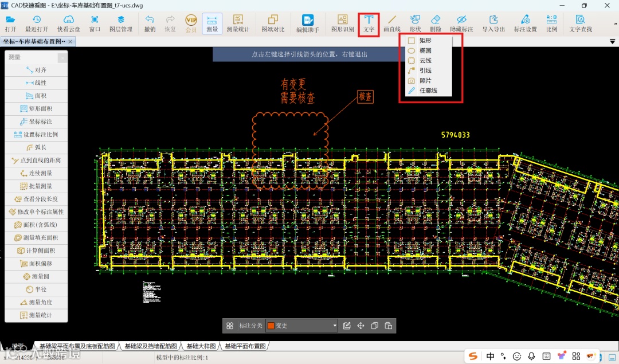
Task: Open the 形状 shapes dropdown
Action: tap(416, 24)
